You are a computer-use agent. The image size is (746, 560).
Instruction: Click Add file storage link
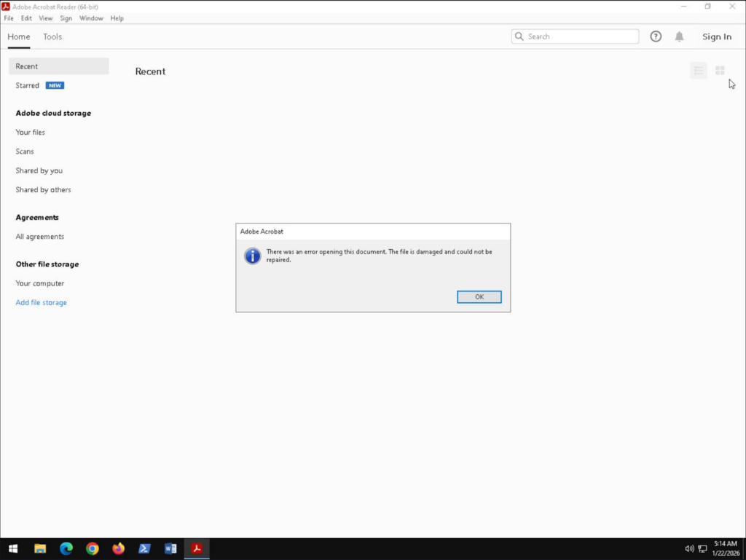[42, 302]
